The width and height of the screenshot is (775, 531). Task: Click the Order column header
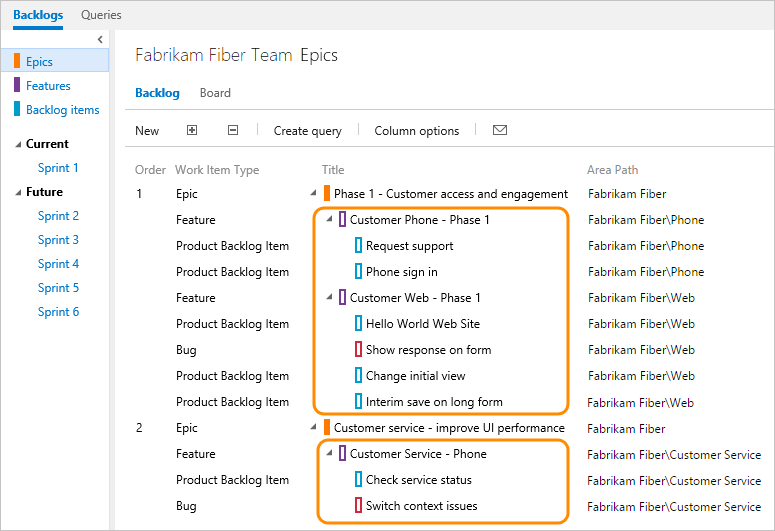150,170
